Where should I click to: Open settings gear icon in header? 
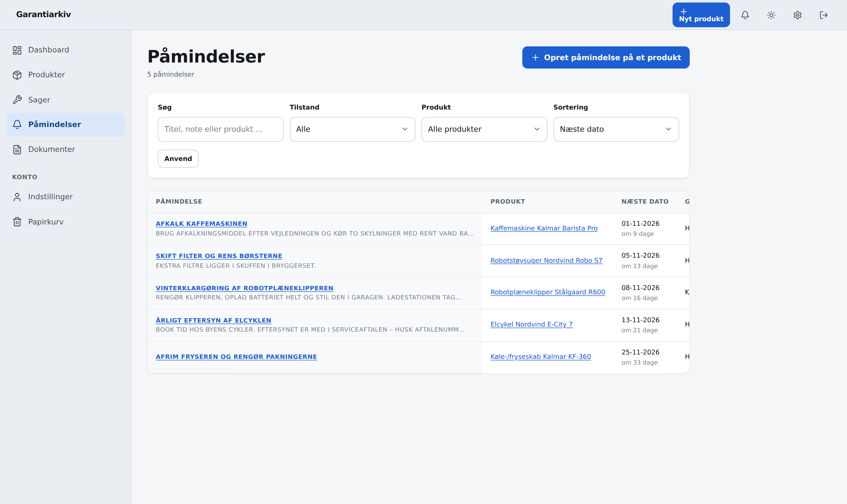(797, 15)
